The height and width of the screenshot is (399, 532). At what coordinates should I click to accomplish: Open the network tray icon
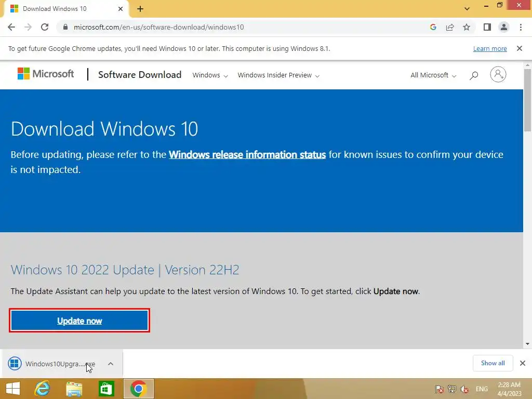(x=451, y=389)
